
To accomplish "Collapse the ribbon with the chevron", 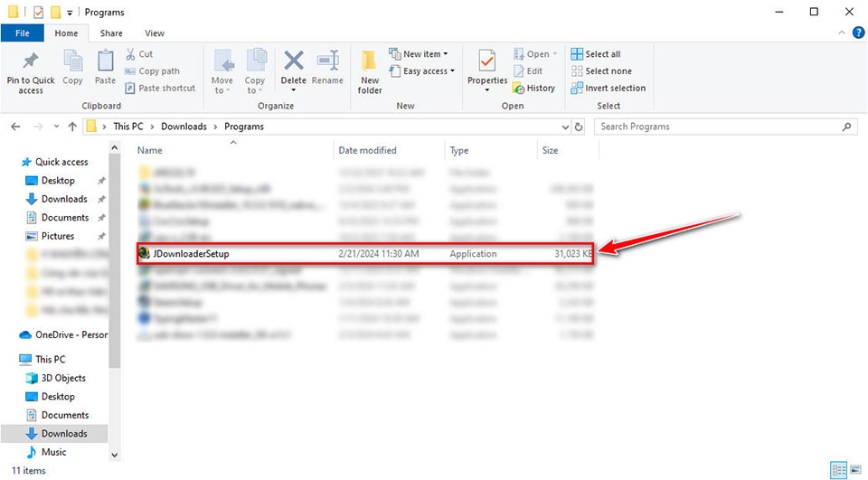I will click(x=842, y=33).
